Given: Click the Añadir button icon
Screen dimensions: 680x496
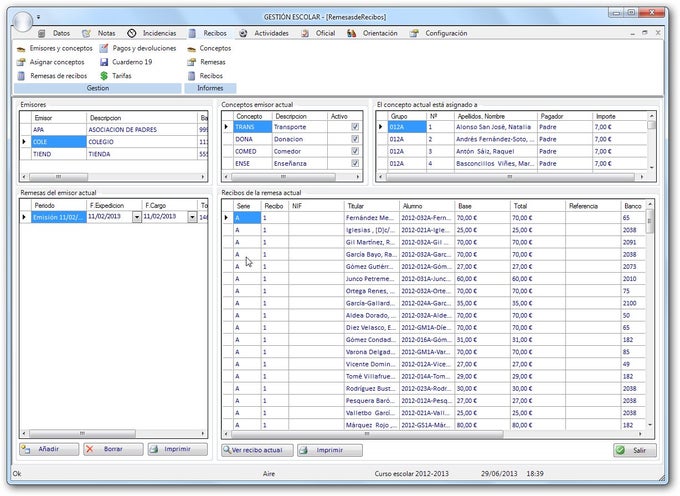Looking at the screenshot, I should [x=26, y=450].
